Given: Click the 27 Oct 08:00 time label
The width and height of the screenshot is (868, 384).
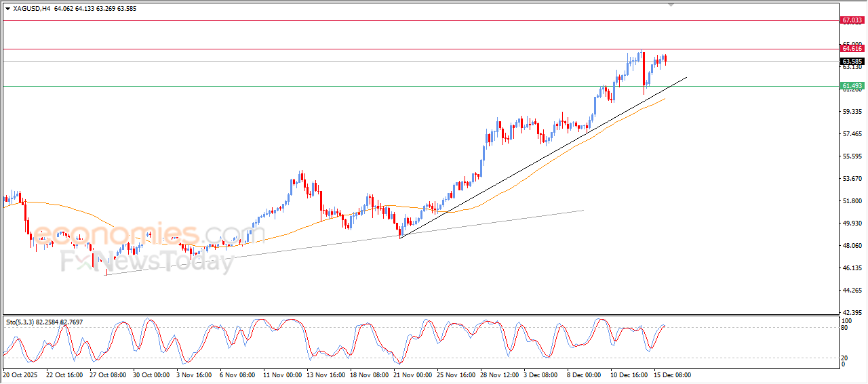Looking at the screenshot, I should pyautogui.click(x=108, y=375).
